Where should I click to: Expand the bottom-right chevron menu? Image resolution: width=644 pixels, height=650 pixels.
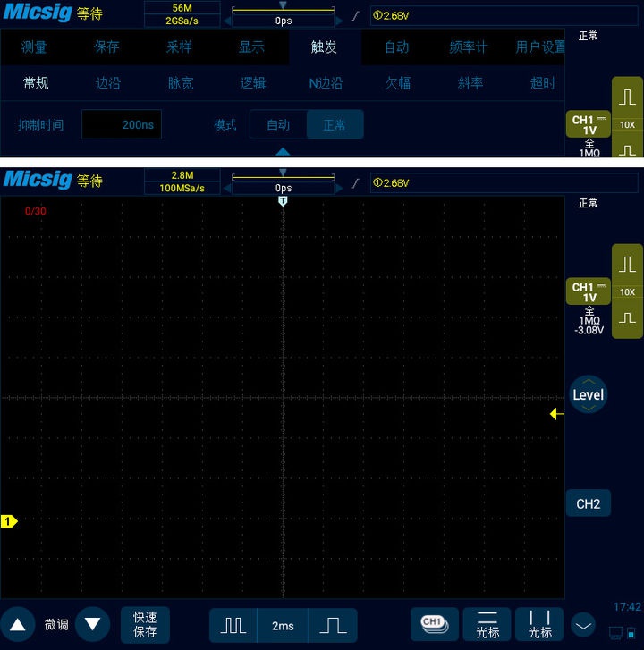583,624
